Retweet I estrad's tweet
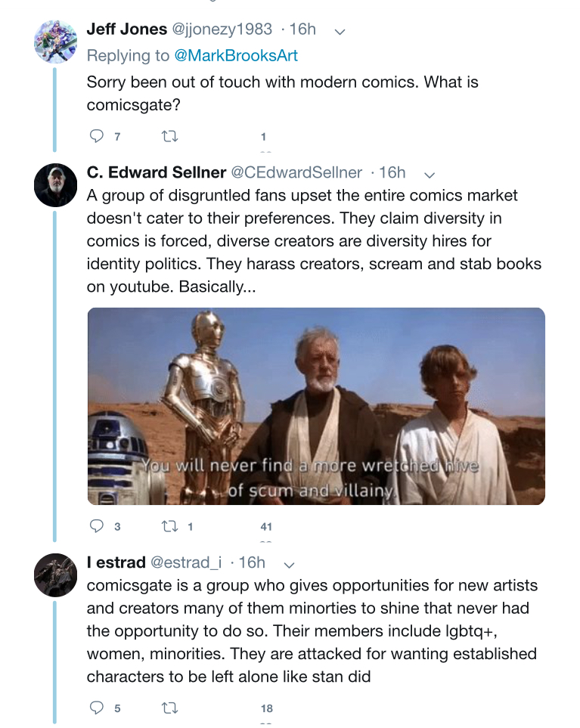The height and width of the screenshot is (728, 580). [x=169, y=708]
